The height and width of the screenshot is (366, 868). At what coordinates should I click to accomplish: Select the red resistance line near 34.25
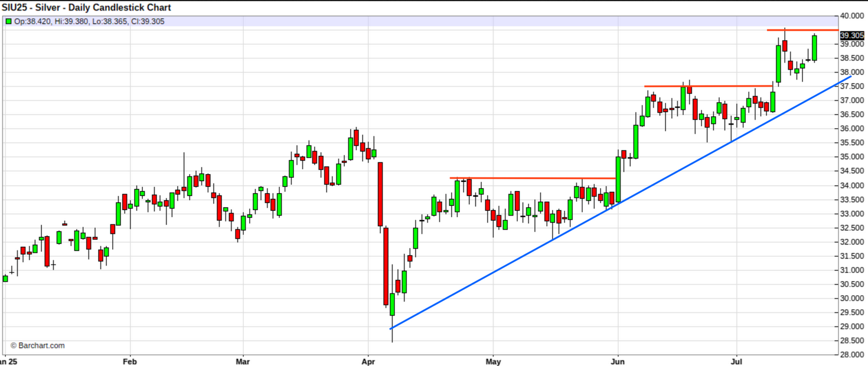(531, 178)
